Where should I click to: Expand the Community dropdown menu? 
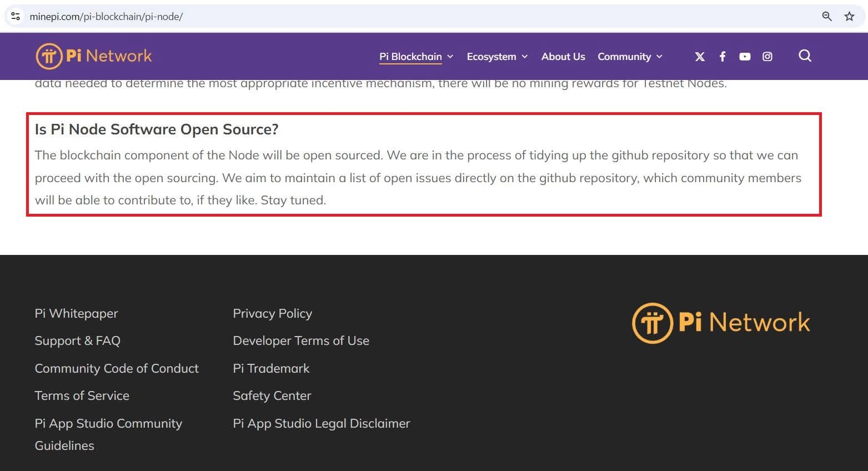[x=630, y=57]
